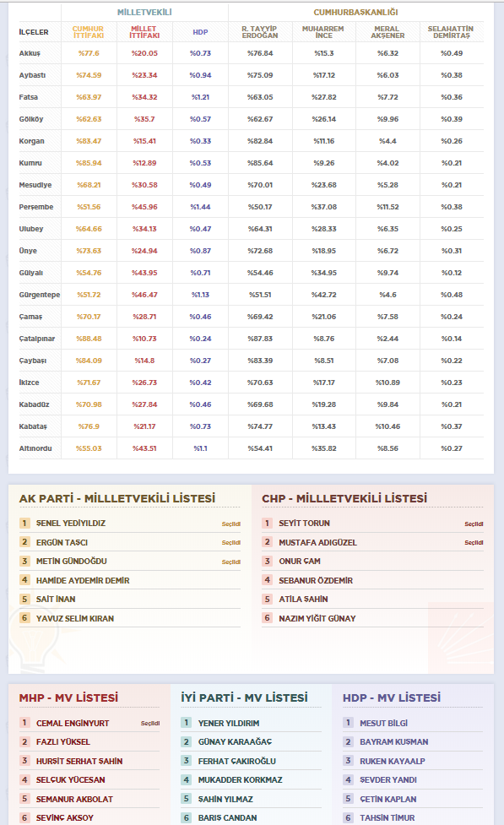Select CHP candidate SEYİT TORUN
The height and width of the screenshot is (825, 504).
tap(304, 524)
